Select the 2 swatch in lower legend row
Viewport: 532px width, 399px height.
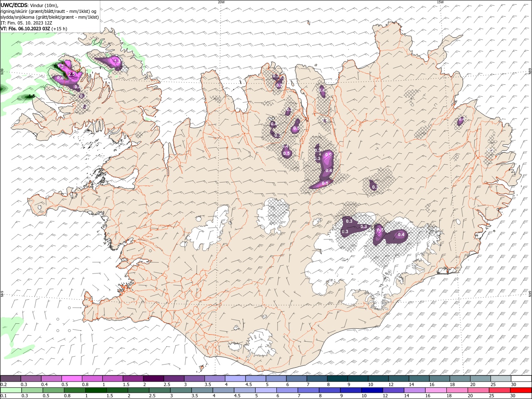[138, 390]
